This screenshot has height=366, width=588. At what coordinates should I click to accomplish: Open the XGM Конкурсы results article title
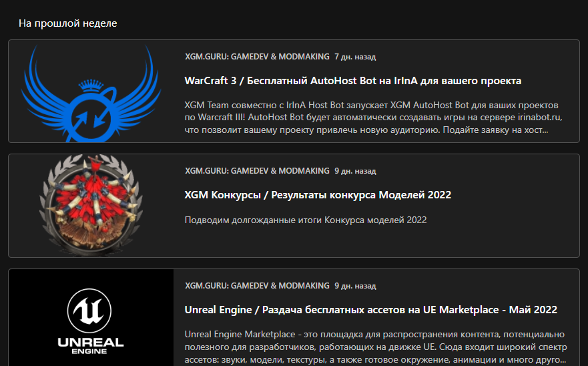318,195
